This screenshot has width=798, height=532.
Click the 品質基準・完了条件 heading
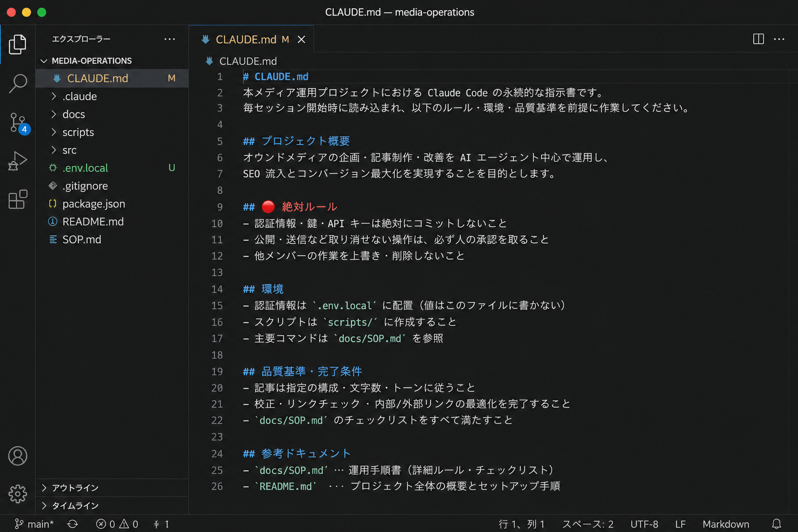click(302, 371)
